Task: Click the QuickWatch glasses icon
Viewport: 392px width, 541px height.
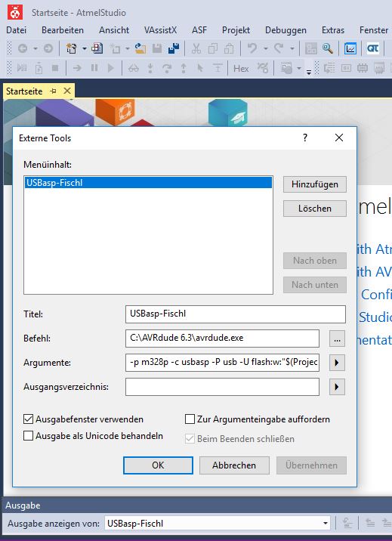Action: click(134, 68)
